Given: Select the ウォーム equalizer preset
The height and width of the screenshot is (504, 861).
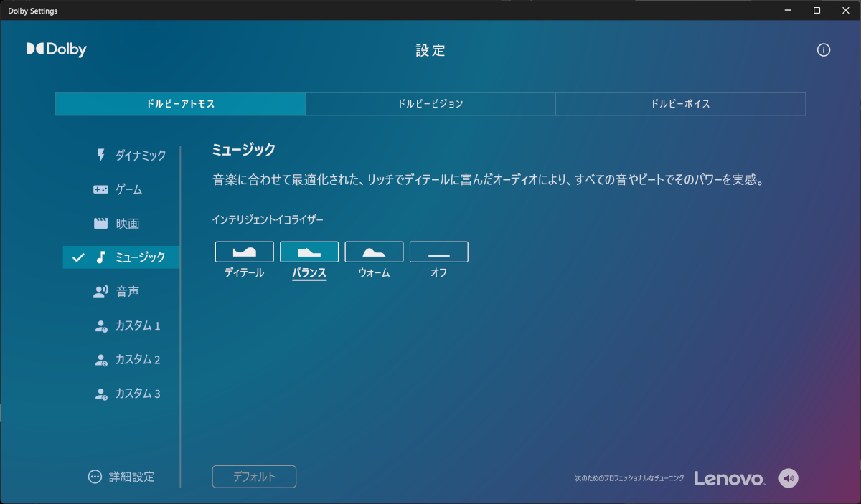Looking at the screenshot, I should pos(374,252).
